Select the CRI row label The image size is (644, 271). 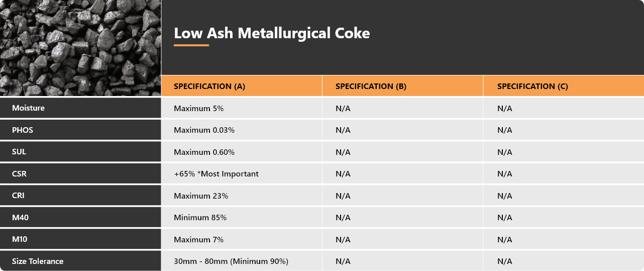(18, 196)
